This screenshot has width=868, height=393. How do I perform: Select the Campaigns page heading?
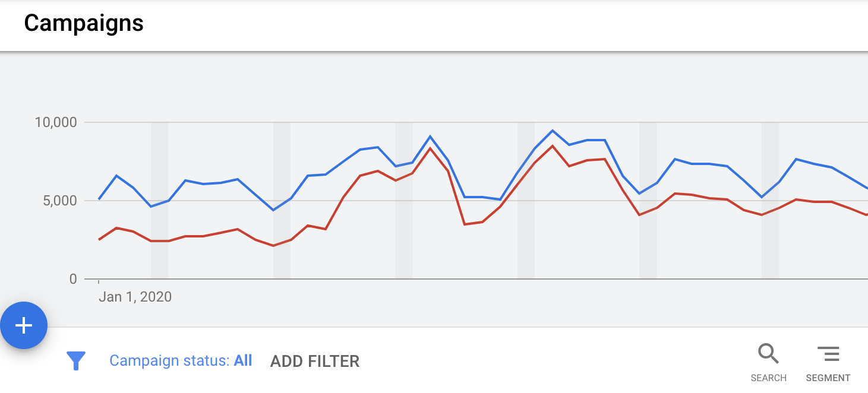coord(84,23)
